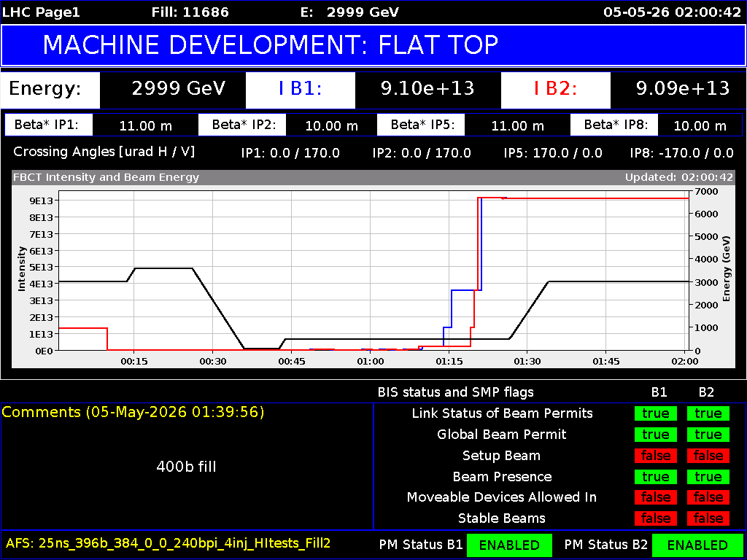747x560 pixels.
Task: Click B1 'true' flag for Link Status
Action: (656, 413)
